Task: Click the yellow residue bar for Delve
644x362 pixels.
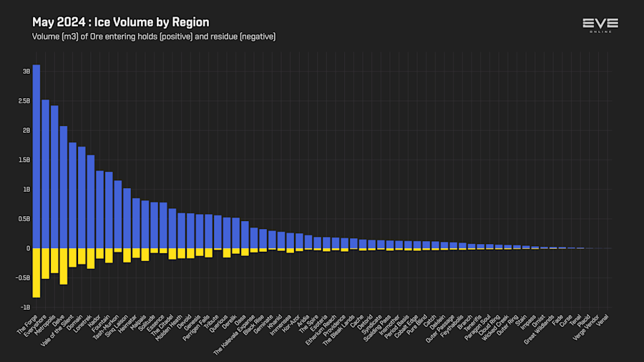Action: (64, 266)
